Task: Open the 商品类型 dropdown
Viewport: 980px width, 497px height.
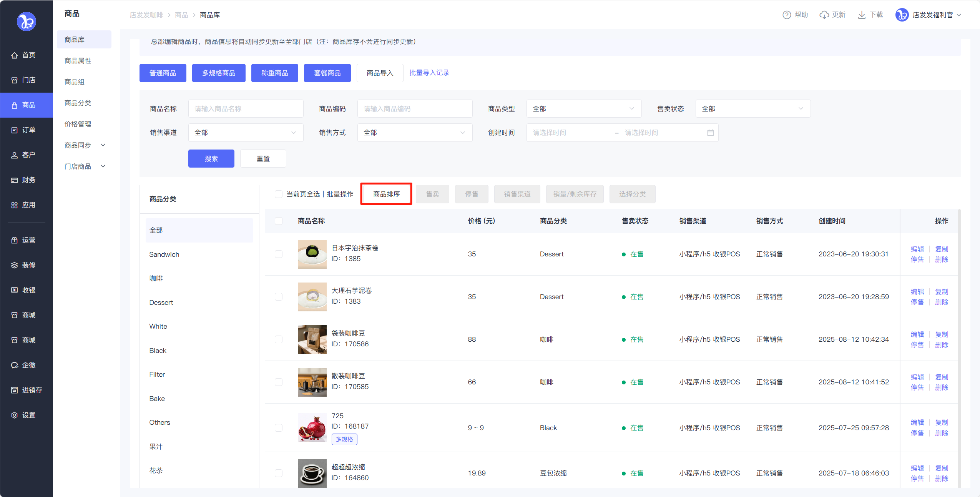Action: pyautogui.click(x=584, y=109)
